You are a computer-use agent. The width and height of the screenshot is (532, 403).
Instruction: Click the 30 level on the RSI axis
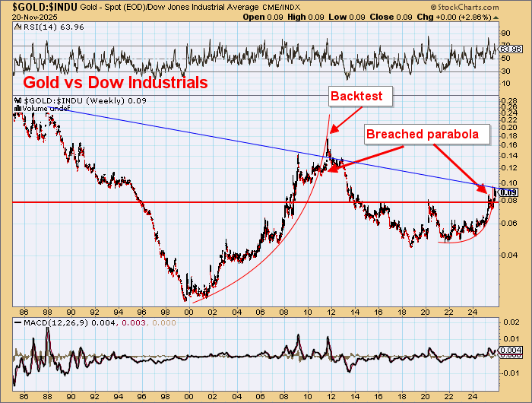coord(505,71)
